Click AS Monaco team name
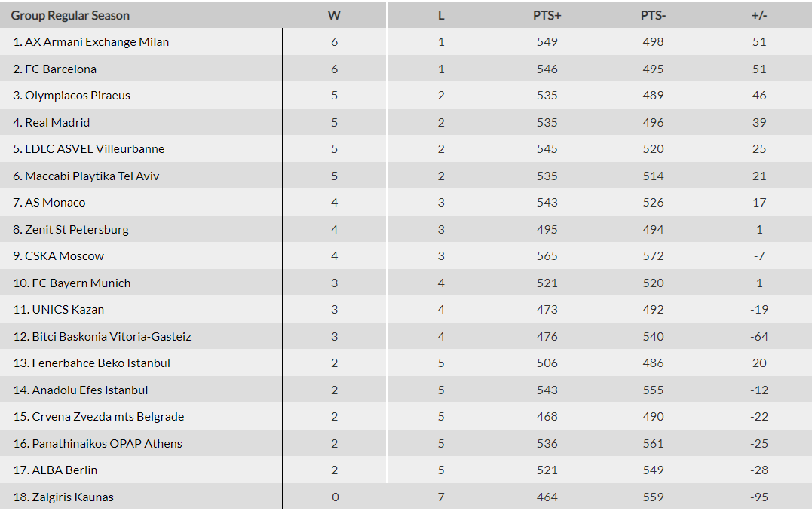This screenshot has height=514, width=812. click(55, 203)
